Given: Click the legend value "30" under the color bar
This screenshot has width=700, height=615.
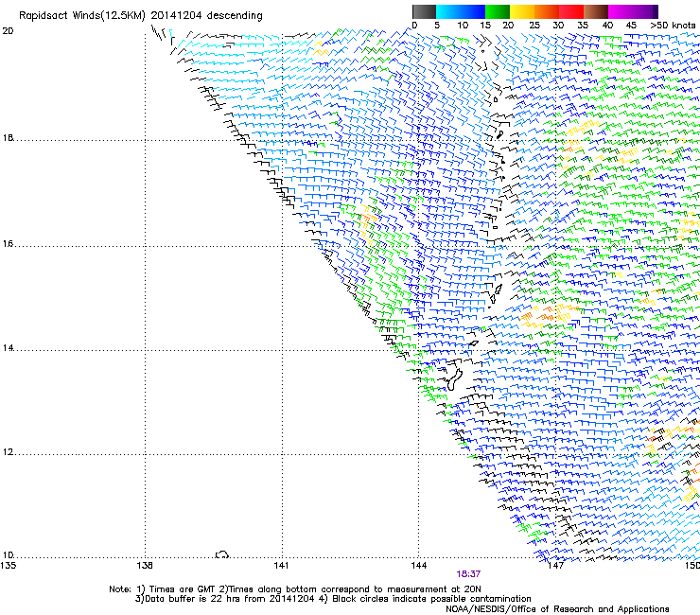Looking at the screenshot, I should click(558, 26).
